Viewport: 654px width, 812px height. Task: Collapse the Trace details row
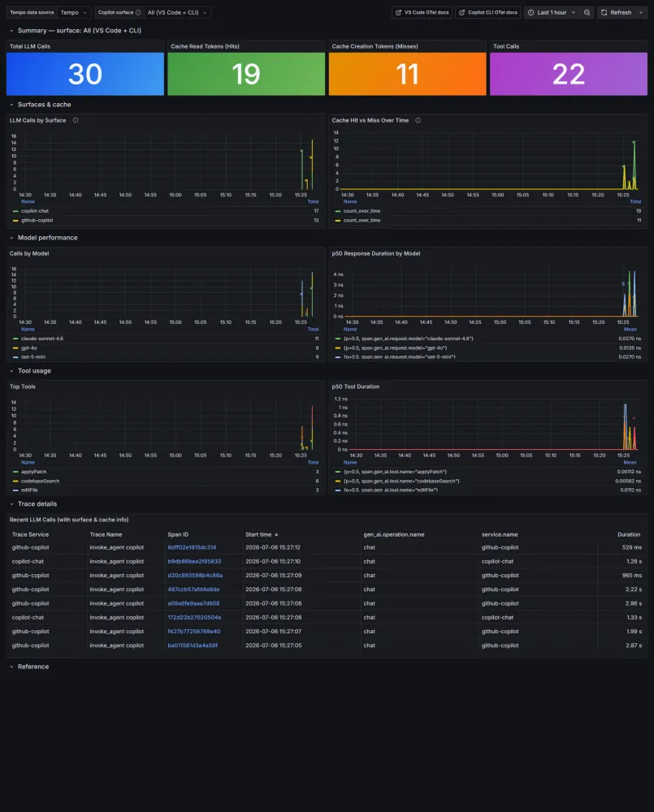point(11,504)
